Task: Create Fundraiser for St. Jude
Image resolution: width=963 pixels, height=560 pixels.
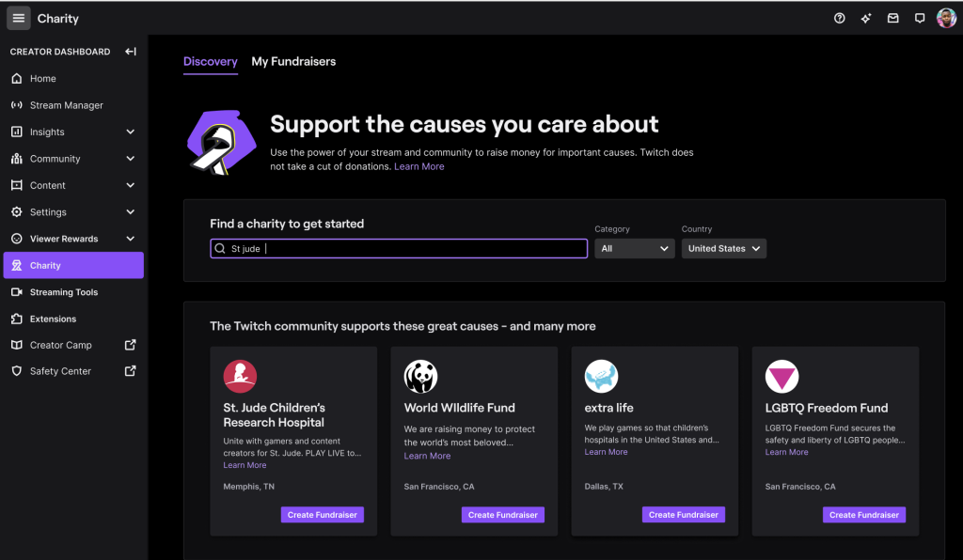Action: pyautogui.click(x=323, y=515)
